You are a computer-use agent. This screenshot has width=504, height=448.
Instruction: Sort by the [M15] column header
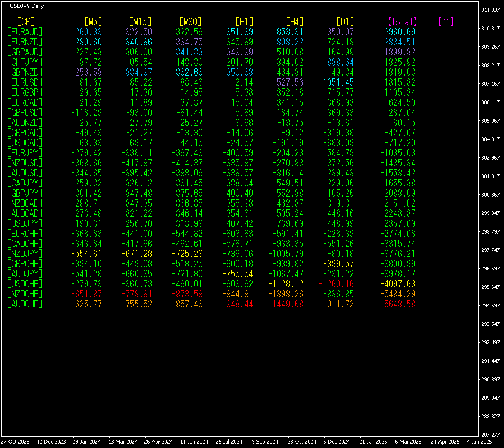(140, 22)
